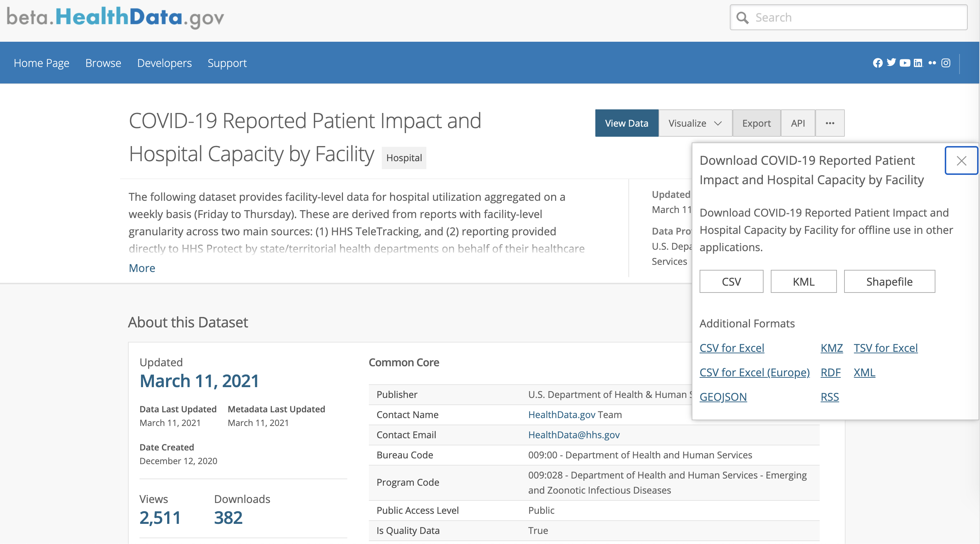Expand the Visualize dropdown
980x544 pixels.
tap(695, 123)
